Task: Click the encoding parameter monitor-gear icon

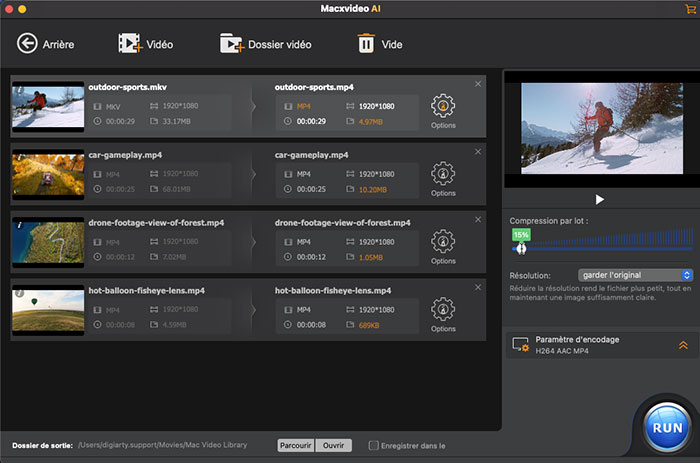Action: 521,345
